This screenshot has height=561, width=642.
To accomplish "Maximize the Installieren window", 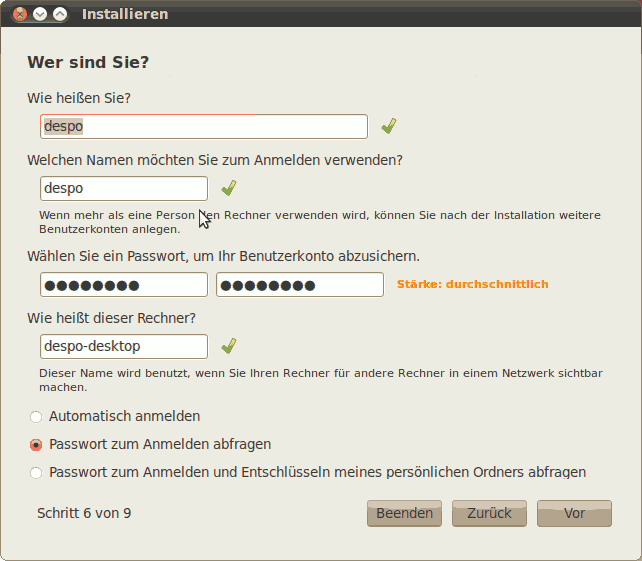I will point(60,14).
